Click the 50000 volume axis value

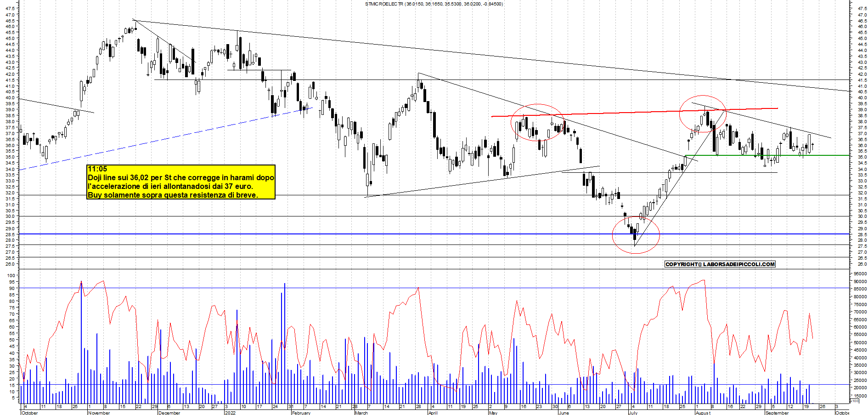860,342
